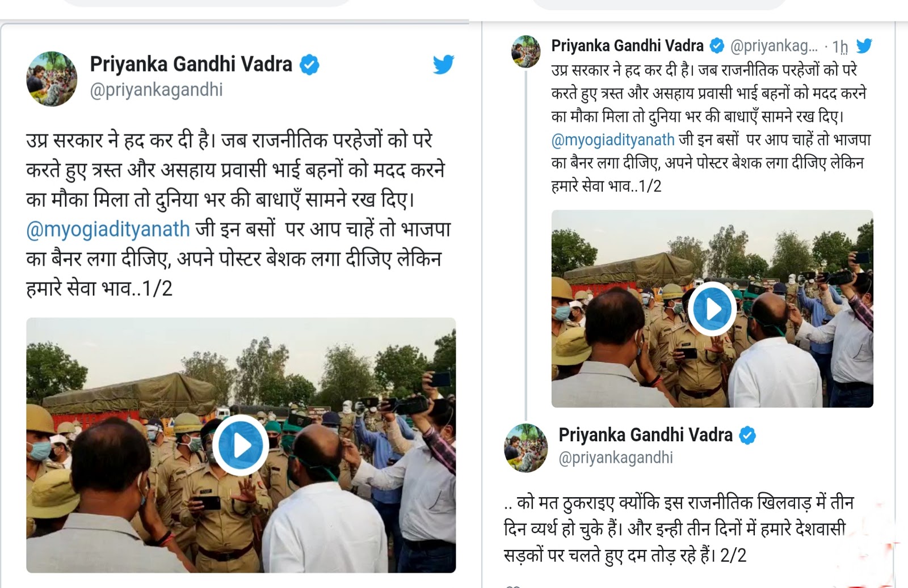908x588 pixels.
Task: Open @myogiadityanath mention in right tweet
Action: (613, 139)
